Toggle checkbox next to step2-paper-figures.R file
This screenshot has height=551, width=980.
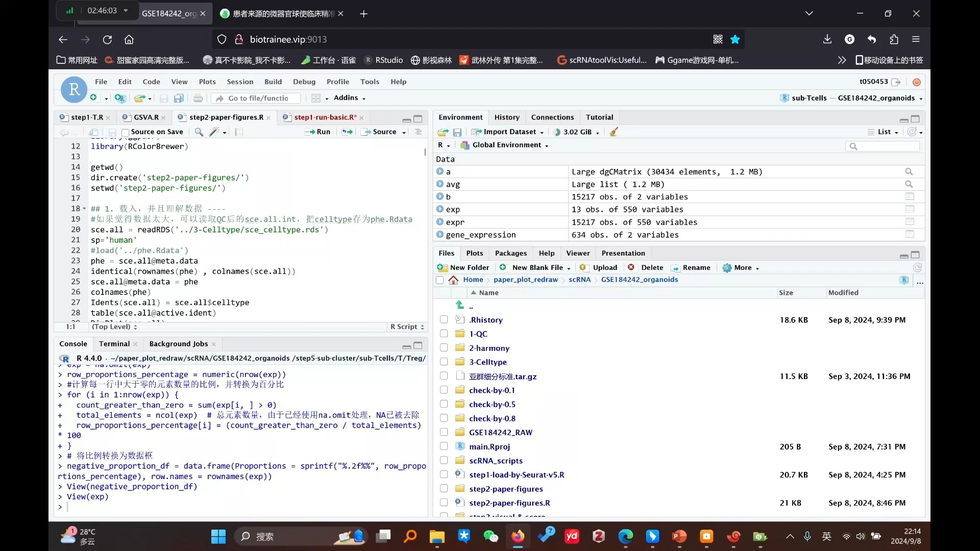444,503
